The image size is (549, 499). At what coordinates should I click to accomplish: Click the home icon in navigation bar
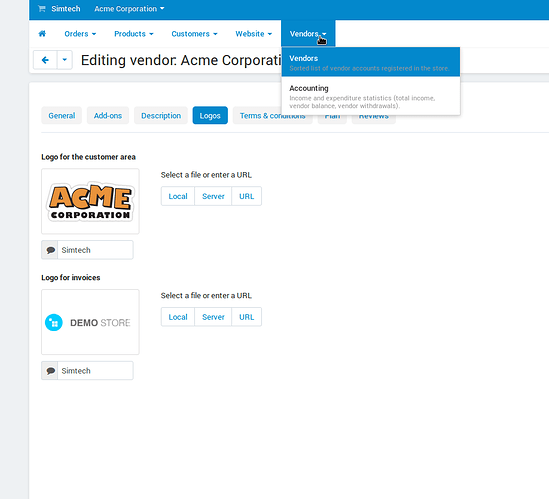point(42,34)
